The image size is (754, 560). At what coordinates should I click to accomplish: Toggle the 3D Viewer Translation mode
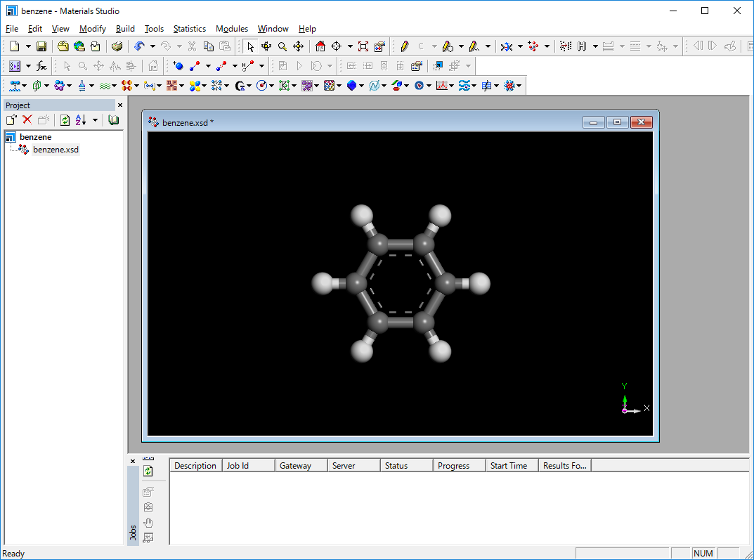point(298,46)
